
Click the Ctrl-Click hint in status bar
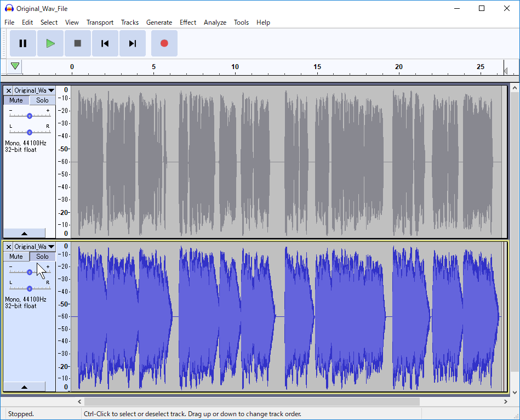(192, 414)
